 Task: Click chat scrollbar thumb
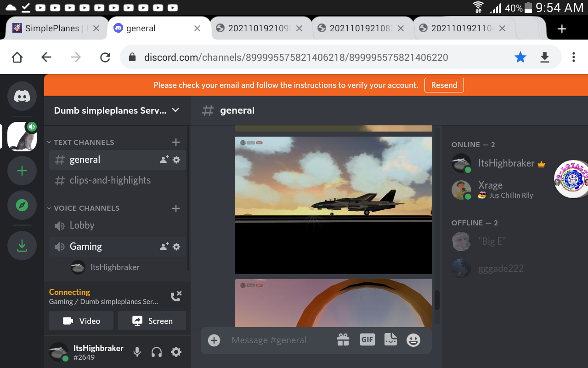(437, 300)
